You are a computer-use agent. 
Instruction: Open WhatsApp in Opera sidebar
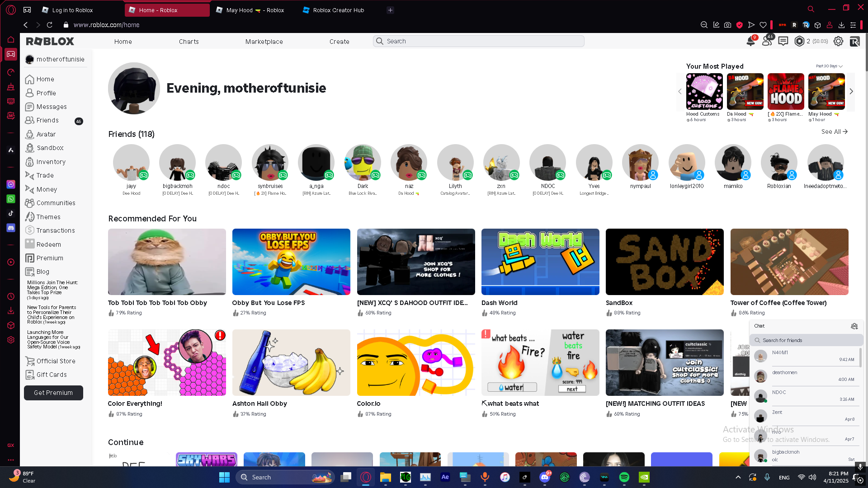pyautogui.click(x=11, y=199)
